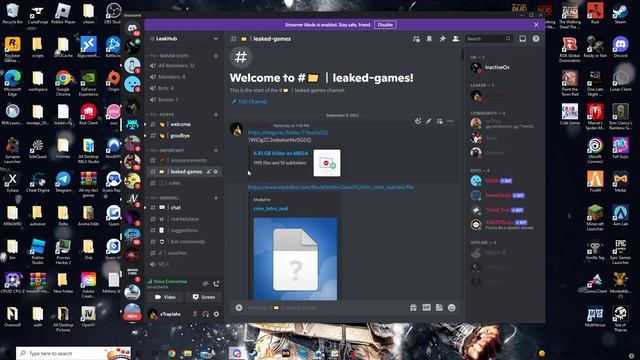This screenshot has width=640, height=360.
Task: Open notification settings bell icon
Action: 429,39
